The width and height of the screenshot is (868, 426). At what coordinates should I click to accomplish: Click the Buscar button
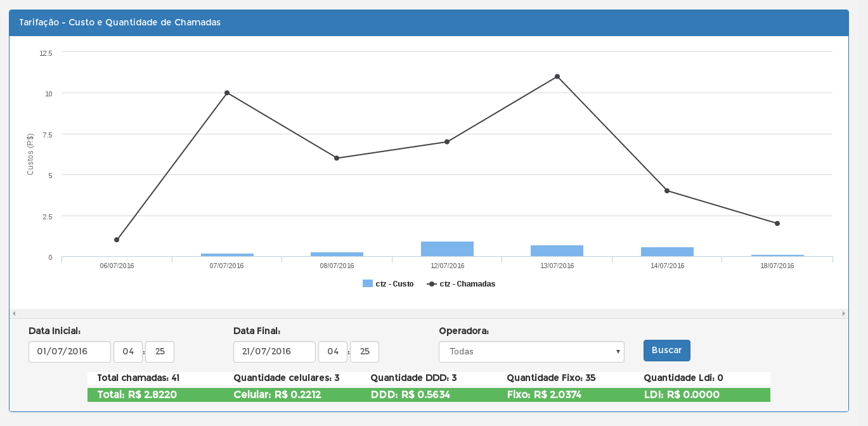666,351
